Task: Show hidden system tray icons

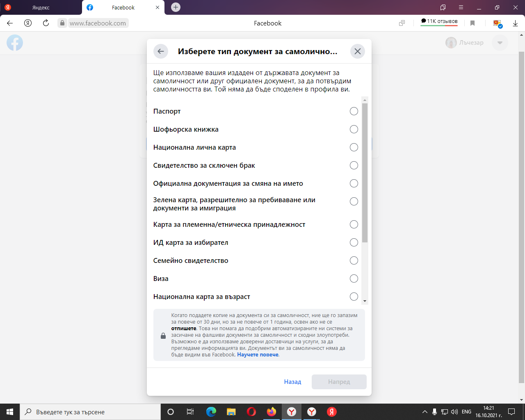Action: click(x=425, y=412)
